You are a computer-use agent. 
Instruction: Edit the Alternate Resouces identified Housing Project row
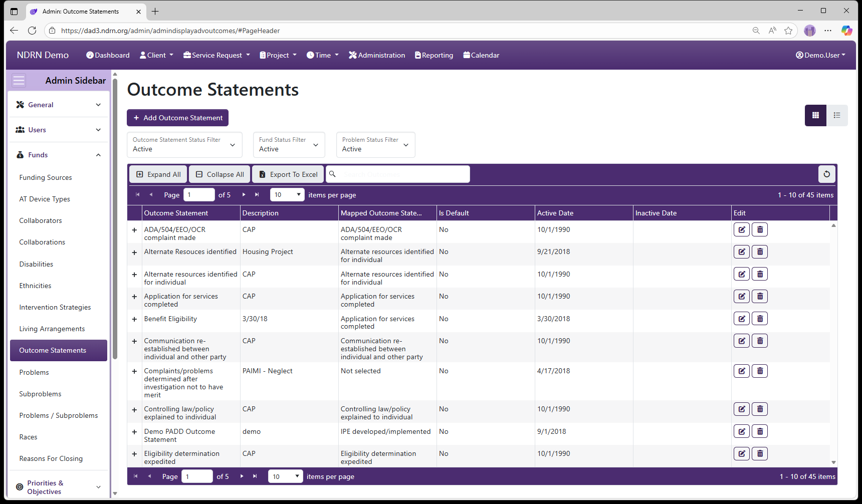(x=742, y=251)
